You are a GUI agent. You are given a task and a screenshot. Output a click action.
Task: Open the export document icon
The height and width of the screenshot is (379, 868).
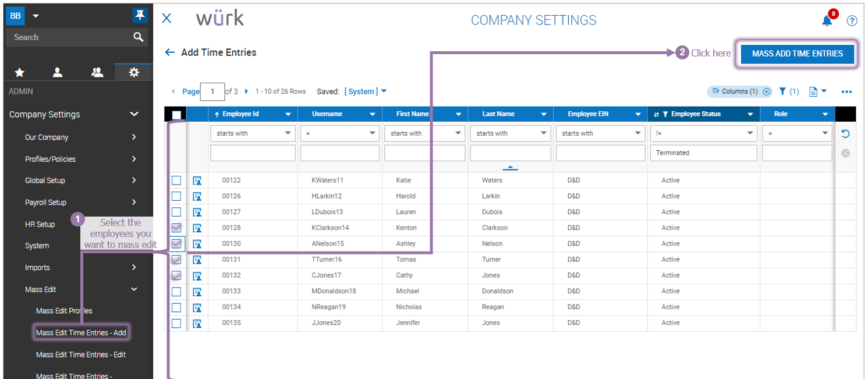click(x=814, y=91)
